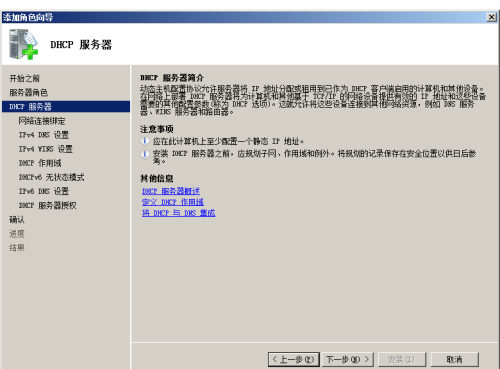500x369 pixels.
Task: Click the DHCP 服务器 page title
Action: pos(81,45)
